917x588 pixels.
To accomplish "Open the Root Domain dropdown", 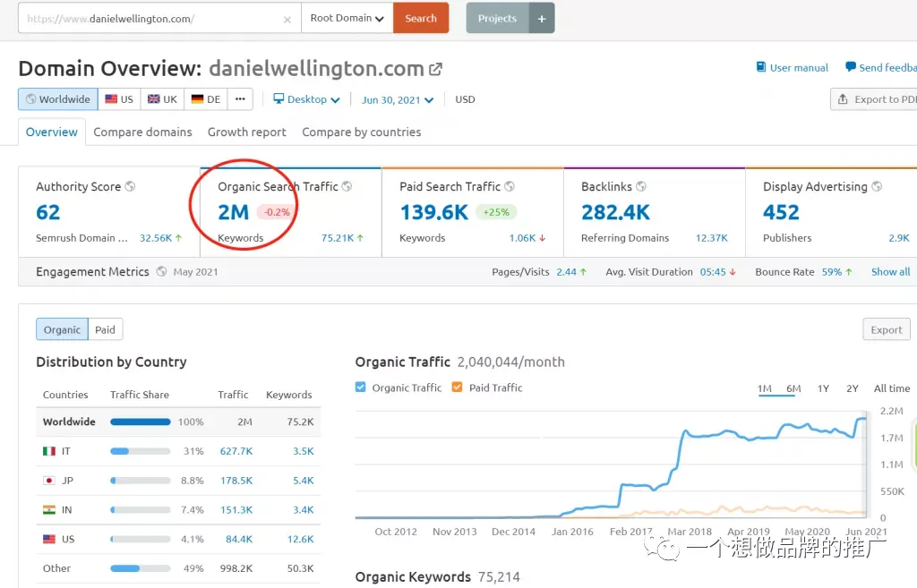I will click(x=347, y=18).
